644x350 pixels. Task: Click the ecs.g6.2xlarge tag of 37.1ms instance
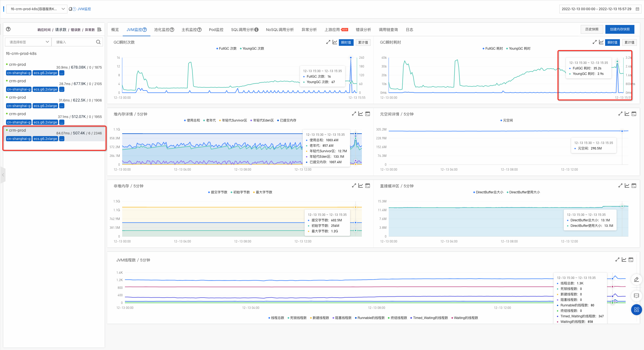45,122
